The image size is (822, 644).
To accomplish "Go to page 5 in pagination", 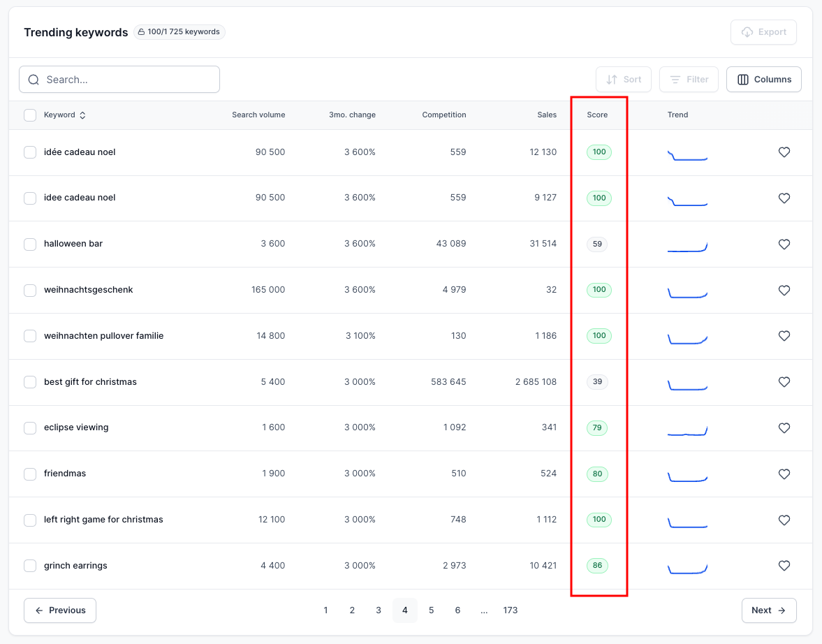I will (x=431, y=610).
